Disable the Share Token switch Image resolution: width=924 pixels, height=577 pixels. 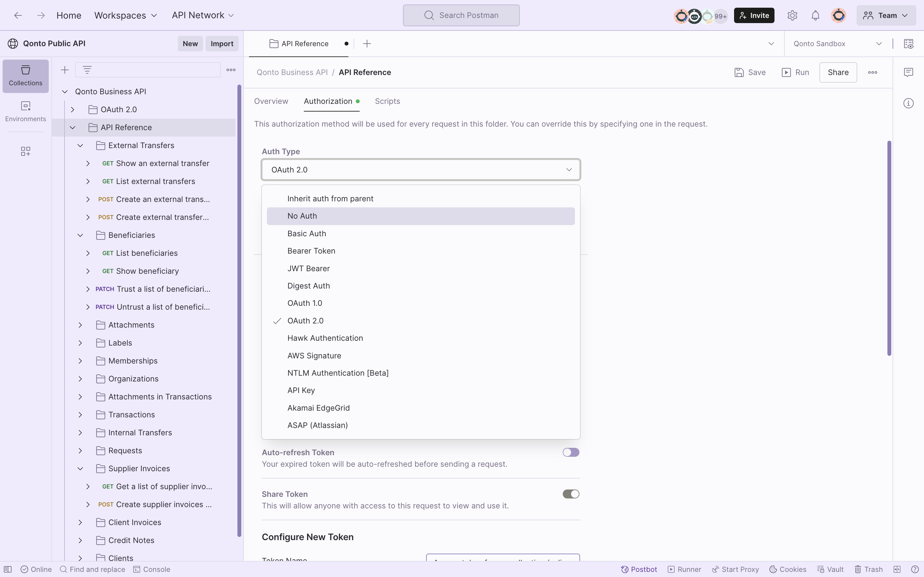pyautogui.click(x=570, y=494)
